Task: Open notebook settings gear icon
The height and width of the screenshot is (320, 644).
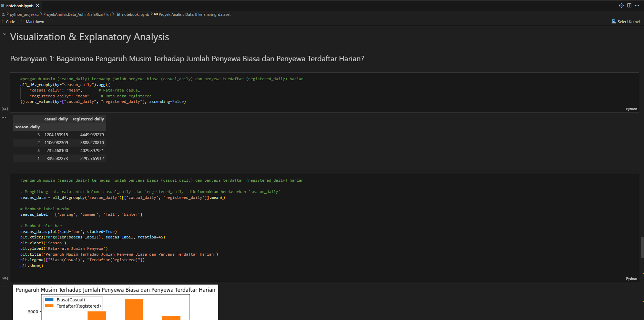Action: (621, 6)
